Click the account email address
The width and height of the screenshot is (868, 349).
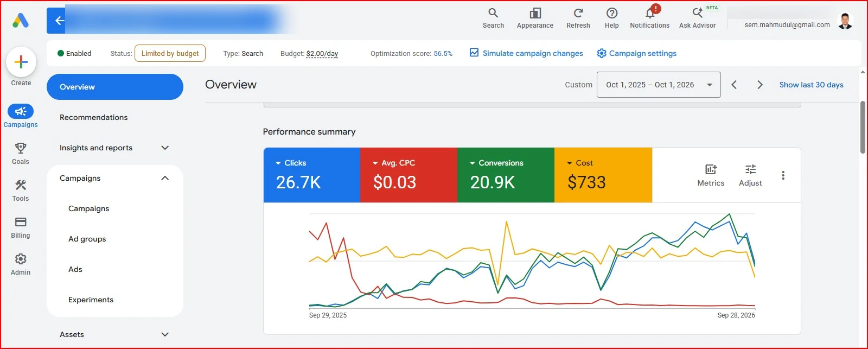pos(787,25)
